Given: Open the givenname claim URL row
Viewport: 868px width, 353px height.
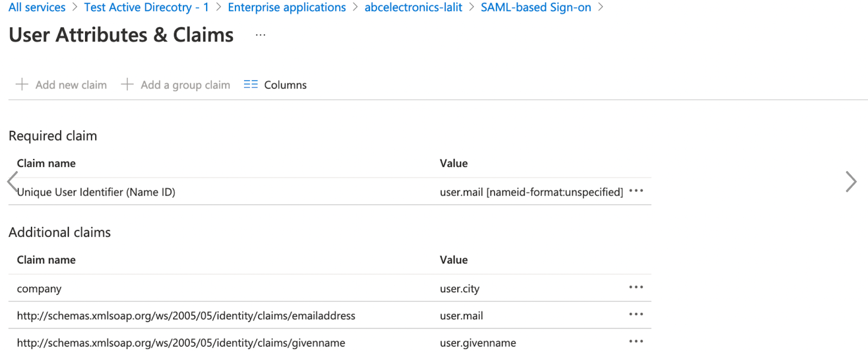Looking at the screenshot, I should 330,342.
